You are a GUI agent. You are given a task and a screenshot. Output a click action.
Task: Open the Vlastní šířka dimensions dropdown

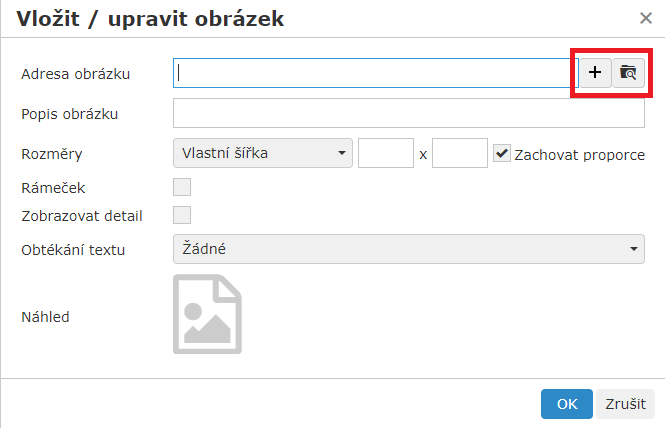tap(263, 153)
